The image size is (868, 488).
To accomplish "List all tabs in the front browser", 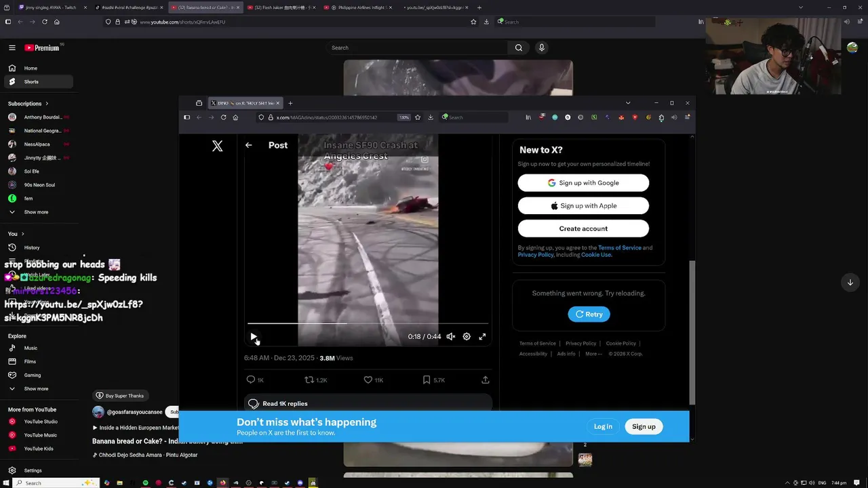I will click(x=628, y=103).
